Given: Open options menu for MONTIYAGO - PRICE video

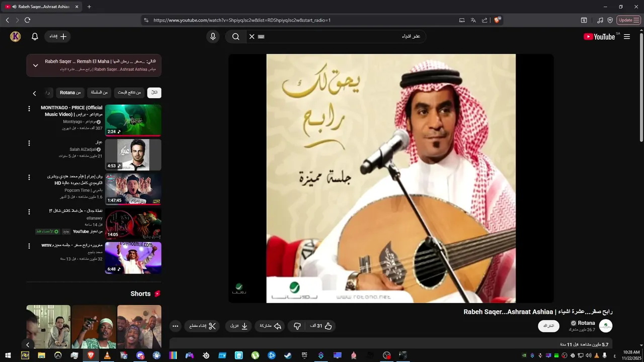Looking at the screenshot, I should [x=29, y=109].
